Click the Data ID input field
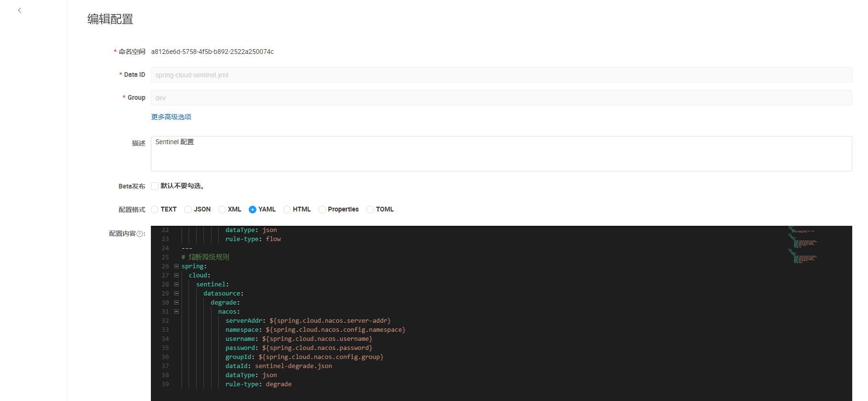 [x=501, y=75]
